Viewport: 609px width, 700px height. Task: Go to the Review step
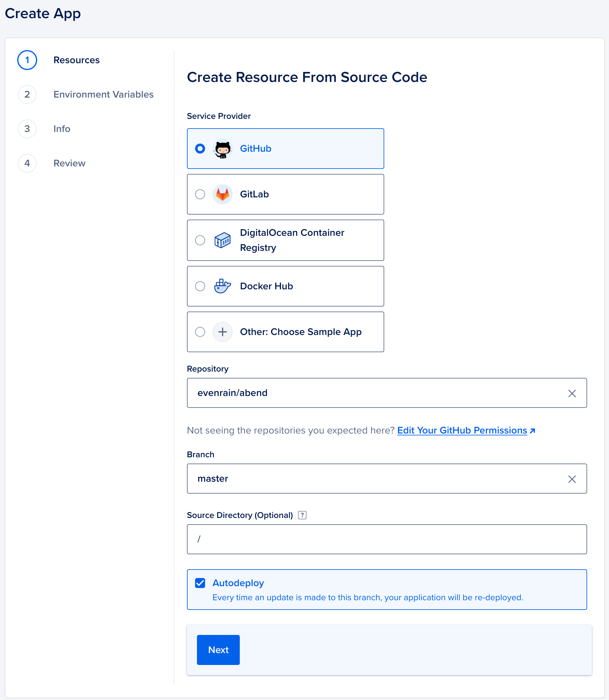click(x=69, y=163)
